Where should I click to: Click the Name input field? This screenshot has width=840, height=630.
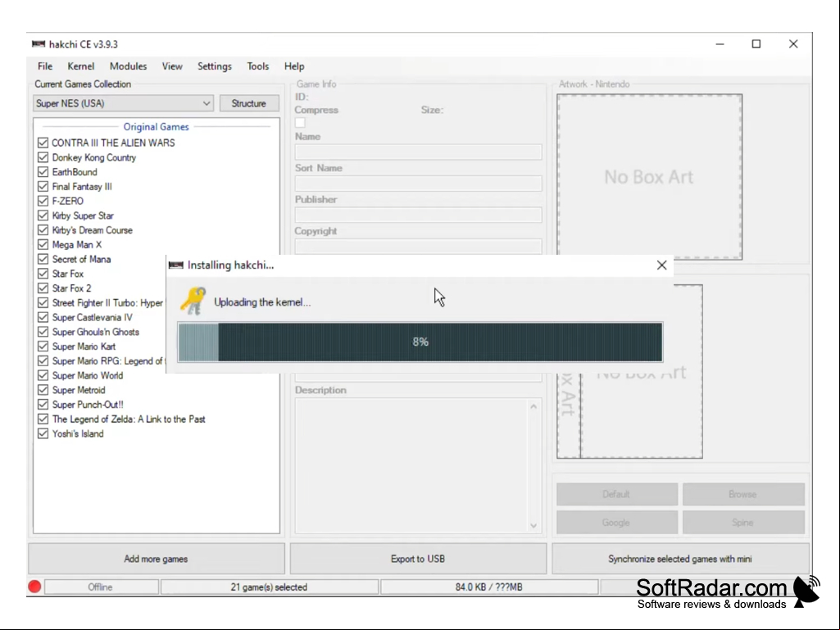pyautogui.click(x=419, y=152)
